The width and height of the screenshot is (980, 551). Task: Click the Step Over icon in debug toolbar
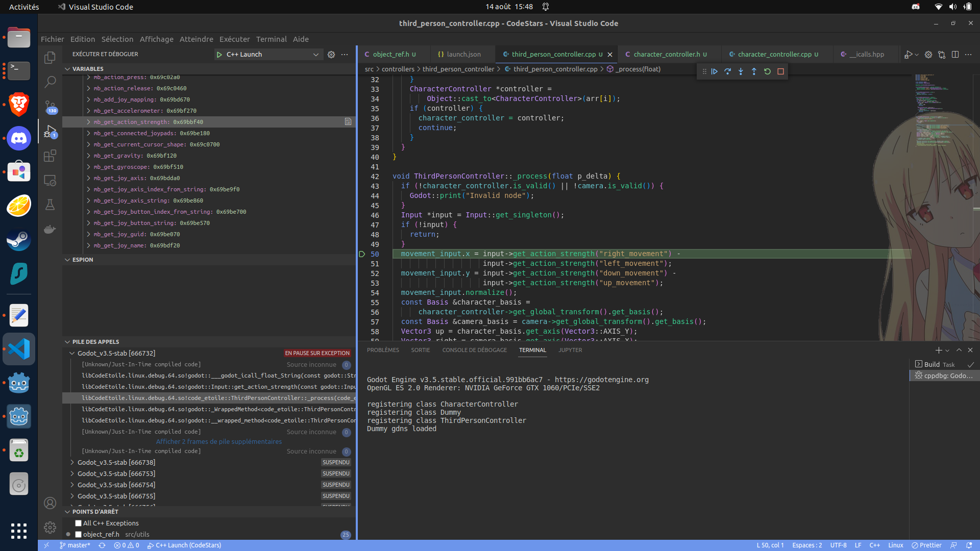pos(728,71)
